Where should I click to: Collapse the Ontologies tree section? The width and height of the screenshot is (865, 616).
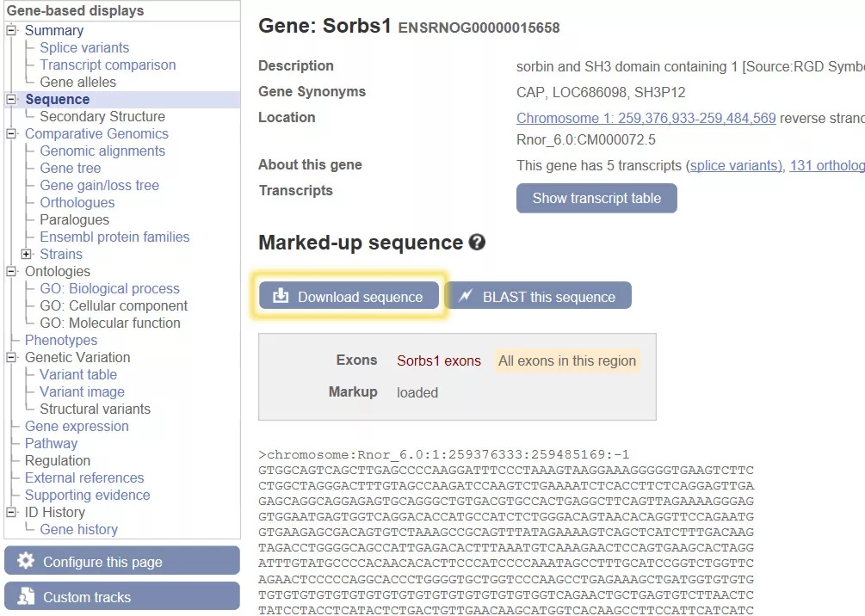[12, 271]
